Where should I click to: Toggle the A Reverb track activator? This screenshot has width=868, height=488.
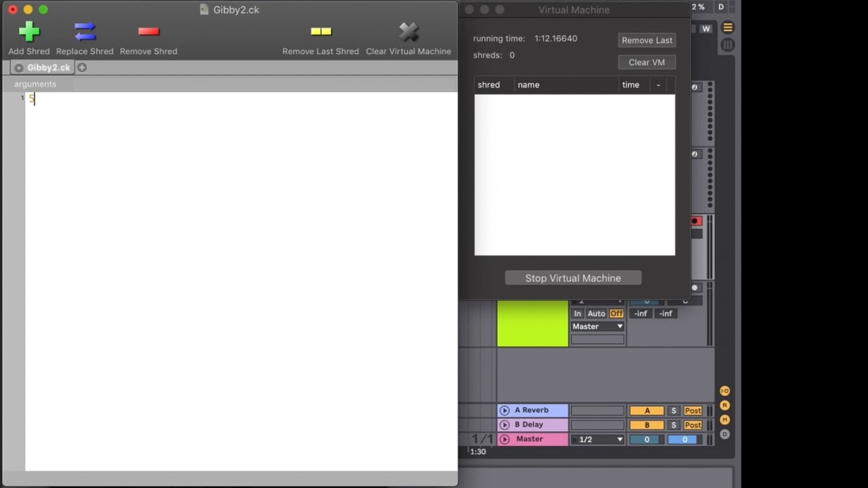[x=647, y=411]
